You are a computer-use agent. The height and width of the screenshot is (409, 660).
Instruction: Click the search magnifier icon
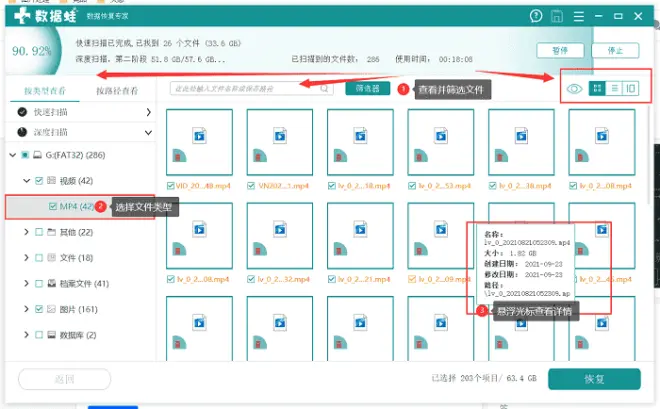coord(324,88)
